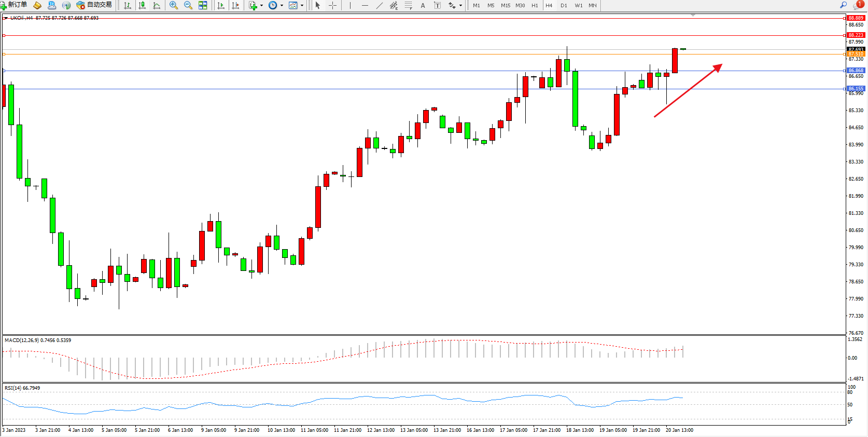Enable chart shift toggle
Image resolution: width=868 pixels, height=437 pixels.
[235, 5]
